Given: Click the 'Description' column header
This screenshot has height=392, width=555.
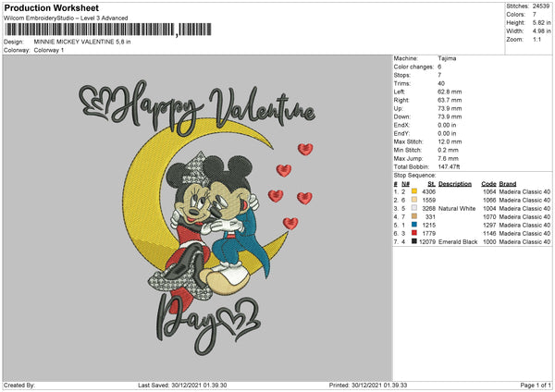Looking at the screenshot, I should (x=455, y=184).
